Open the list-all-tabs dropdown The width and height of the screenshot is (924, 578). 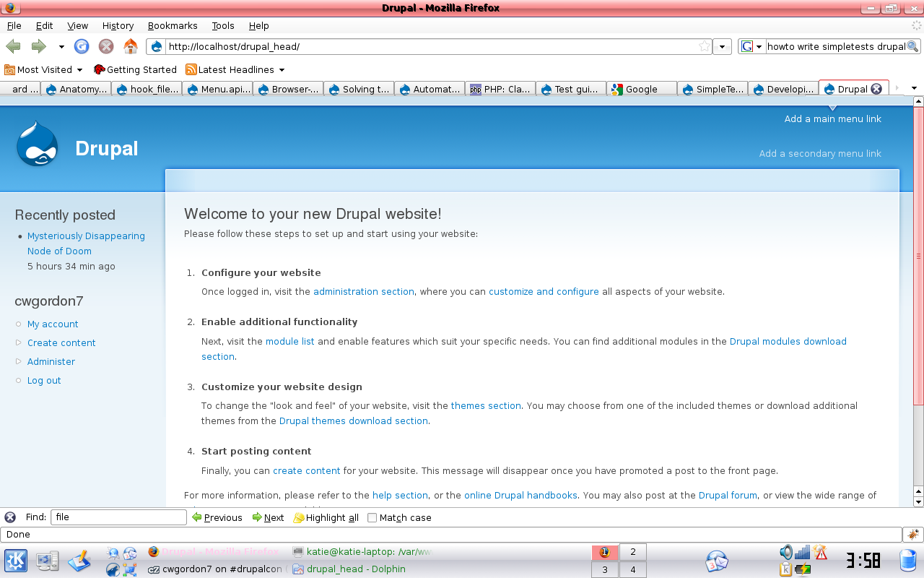(914, 88)
